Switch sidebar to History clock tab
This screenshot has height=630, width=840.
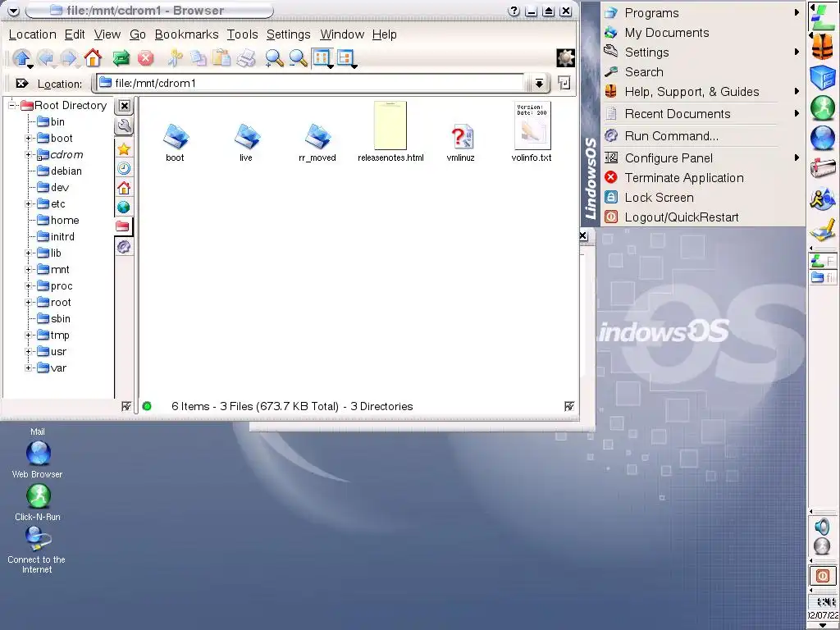(x=124, y=169)
